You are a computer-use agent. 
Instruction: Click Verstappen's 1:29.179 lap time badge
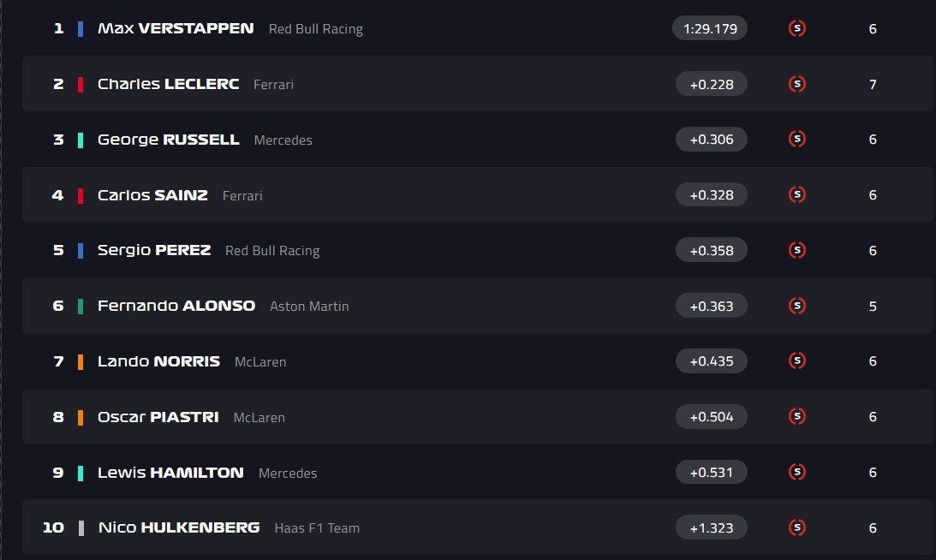click(x=710, y=28)
